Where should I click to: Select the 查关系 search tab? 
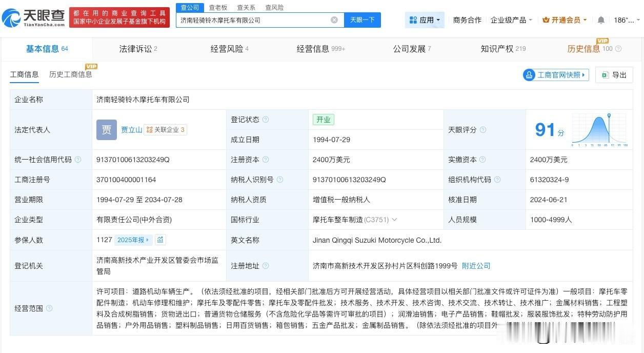click(246, 7)
